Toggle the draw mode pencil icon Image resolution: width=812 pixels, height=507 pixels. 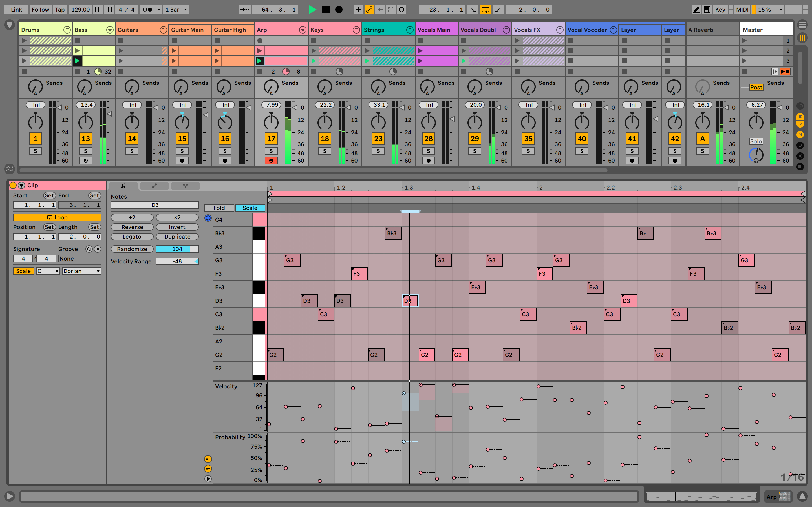[696, 9]
